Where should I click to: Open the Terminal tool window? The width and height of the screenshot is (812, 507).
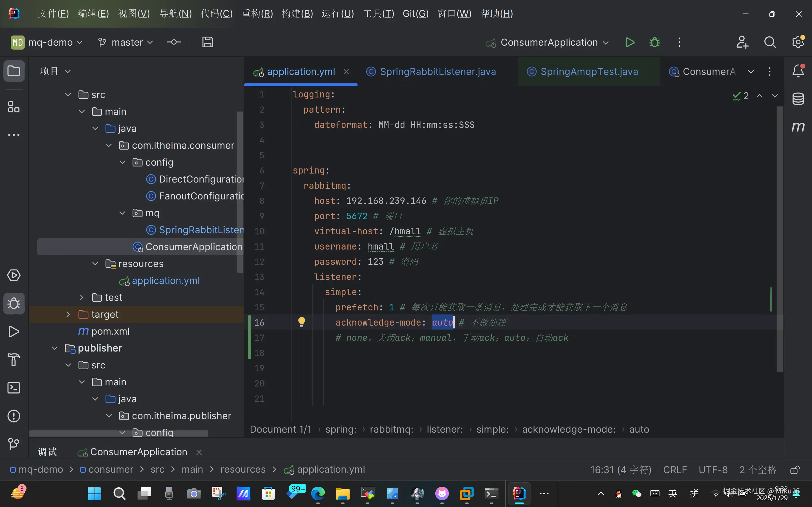[x=14, y=388]
